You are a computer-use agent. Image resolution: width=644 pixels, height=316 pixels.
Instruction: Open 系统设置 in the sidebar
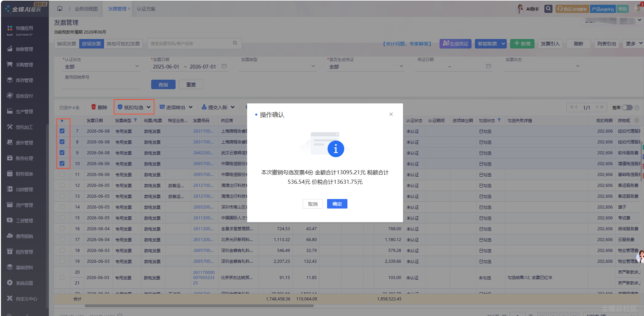coord(24,283)
